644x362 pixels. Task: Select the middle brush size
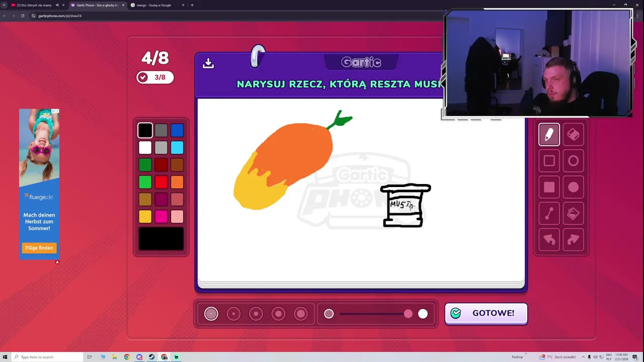[x=256, y=314]
